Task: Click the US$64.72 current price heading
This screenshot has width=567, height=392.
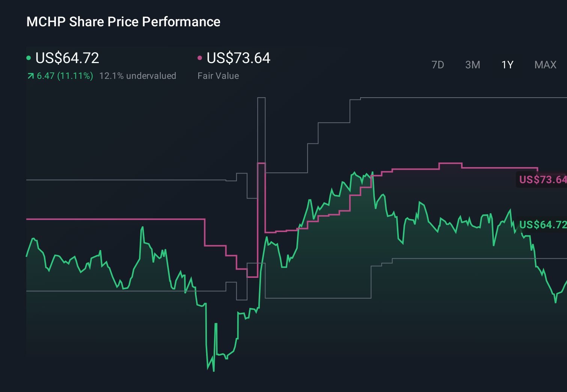Action: (67, 58)
